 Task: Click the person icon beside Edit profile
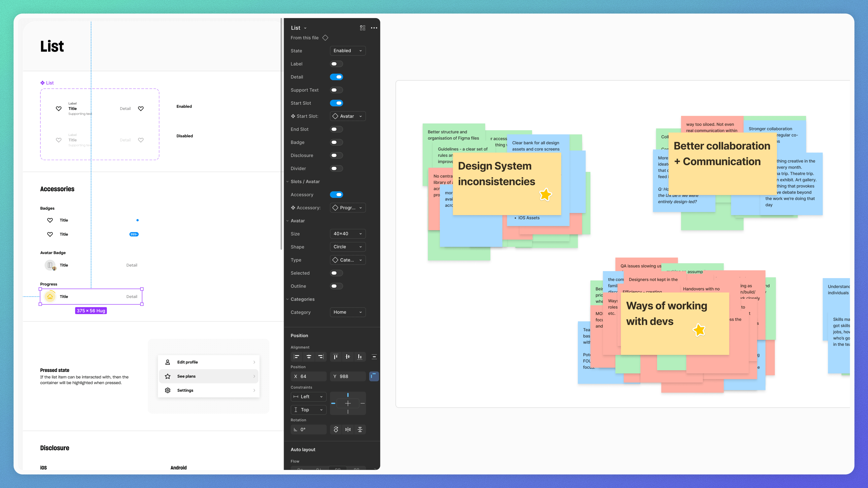(167, 362)
